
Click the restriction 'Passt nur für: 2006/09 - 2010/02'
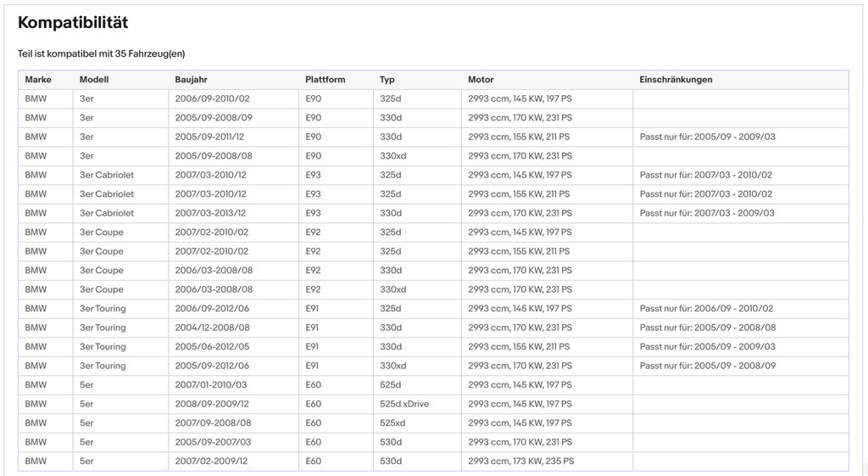click(x=706, y=309)
